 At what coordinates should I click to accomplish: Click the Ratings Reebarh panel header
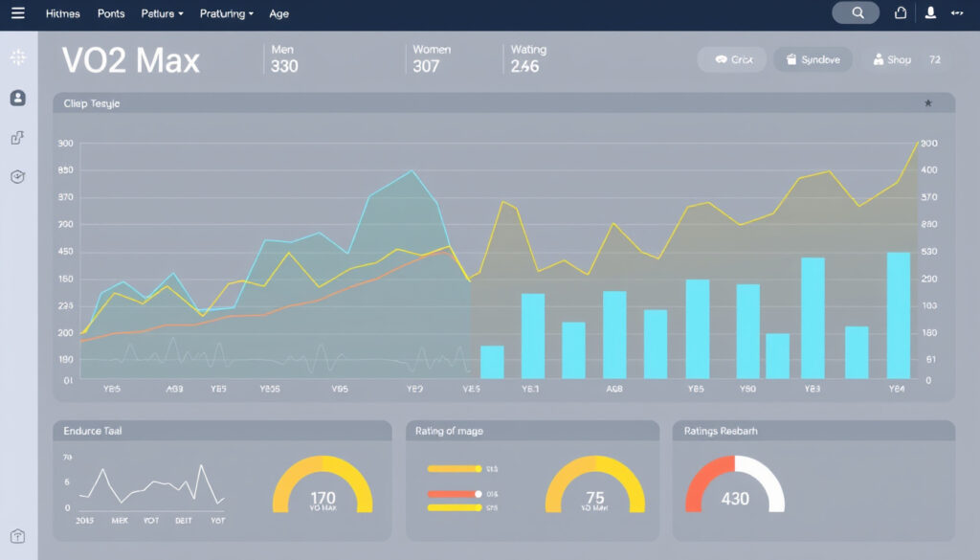click(x=813, y=431)
